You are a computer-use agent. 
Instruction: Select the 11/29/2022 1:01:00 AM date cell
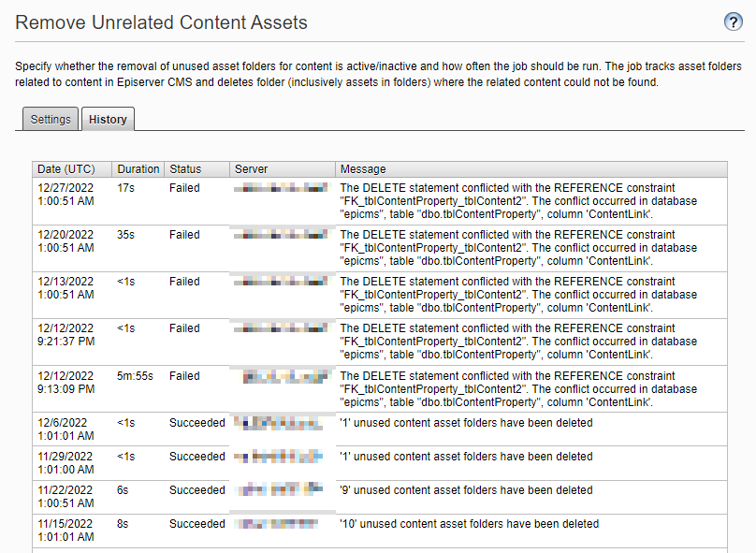tap(65, 463)
